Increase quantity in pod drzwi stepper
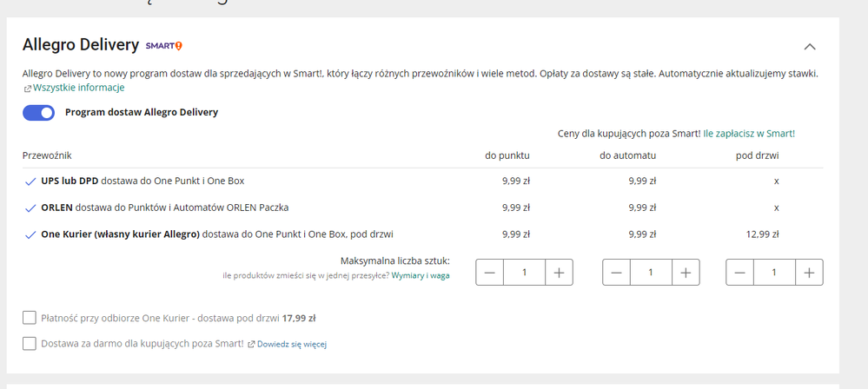This screenshot has width=868, height=389. pos(809,273)
